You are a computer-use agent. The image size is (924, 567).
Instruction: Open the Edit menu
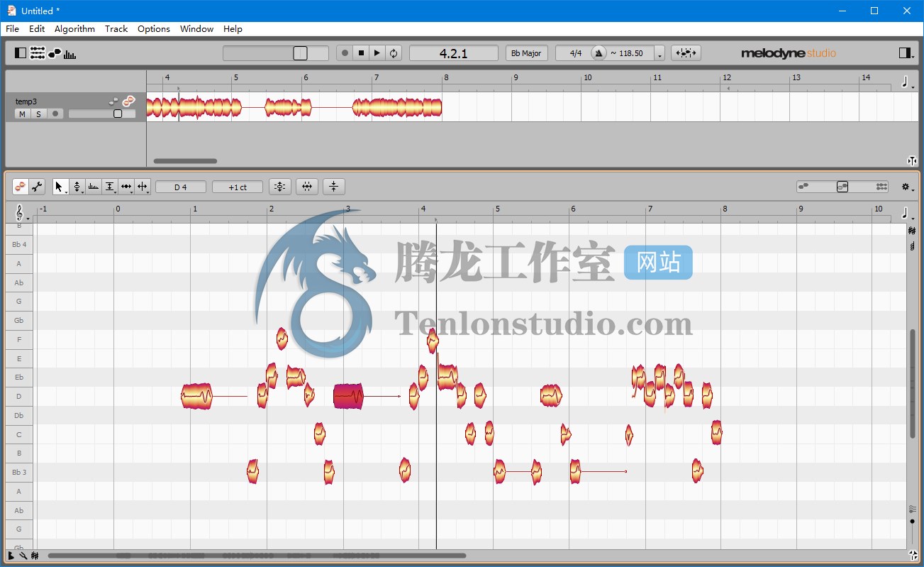point(37,29)
